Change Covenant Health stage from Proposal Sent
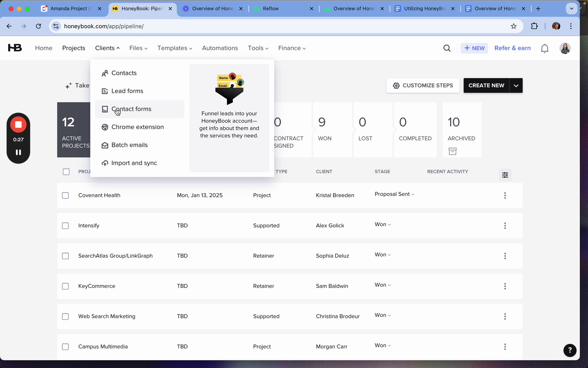The width and height of the screenshot is (588, 368). coord(394,194)
